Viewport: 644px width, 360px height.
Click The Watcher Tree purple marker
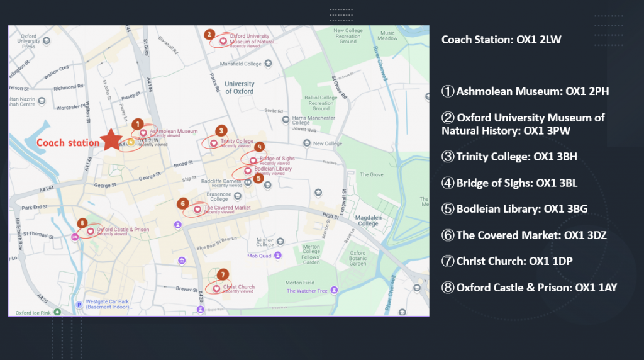(334, 290)
